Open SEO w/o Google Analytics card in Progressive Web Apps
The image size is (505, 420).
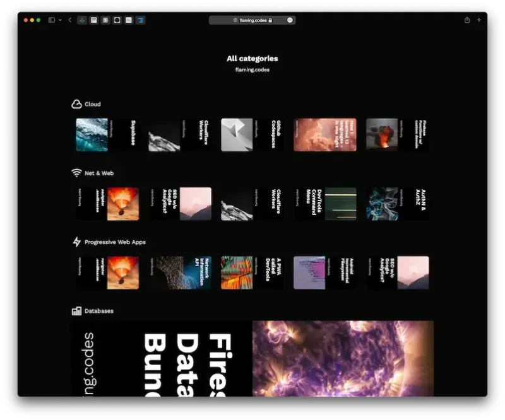pos(398,272)
